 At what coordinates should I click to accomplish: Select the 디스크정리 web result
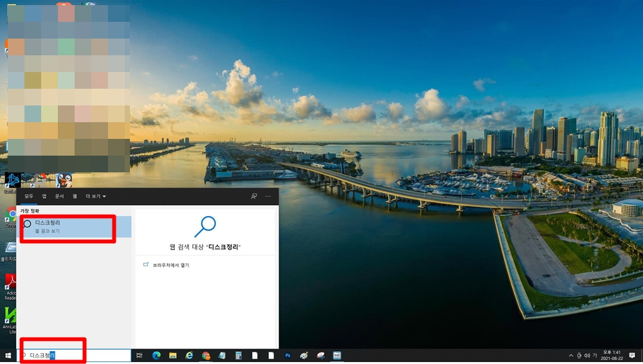click(75, 226)
